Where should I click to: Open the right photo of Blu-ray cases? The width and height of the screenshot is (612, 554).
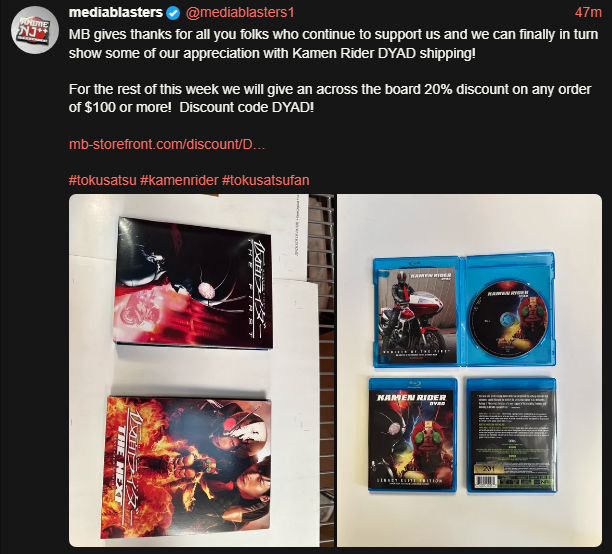[x=470, y=370]
